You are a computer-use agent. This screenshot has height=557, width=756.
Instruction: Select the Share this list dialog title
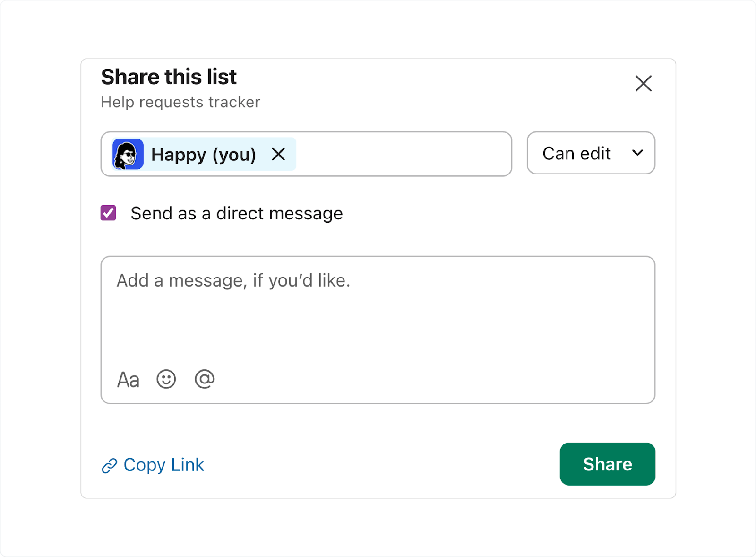coord(168,77)
